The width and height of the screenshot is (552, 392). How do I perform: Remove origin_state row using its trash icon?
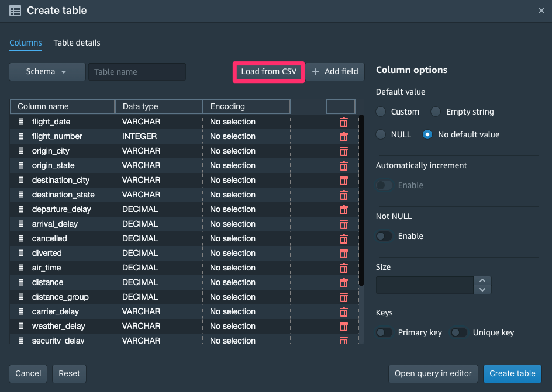(344, 166)
